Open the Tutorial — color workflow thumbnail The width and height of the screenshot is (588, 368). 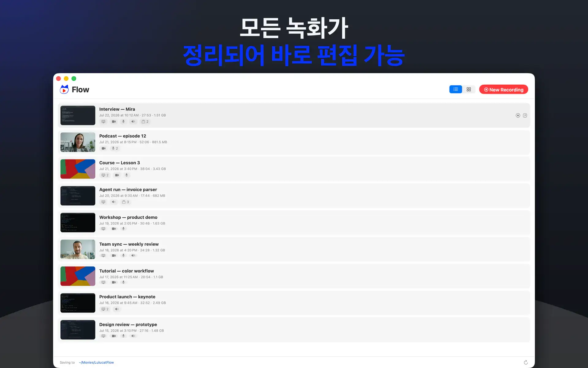tap(78, 276)
